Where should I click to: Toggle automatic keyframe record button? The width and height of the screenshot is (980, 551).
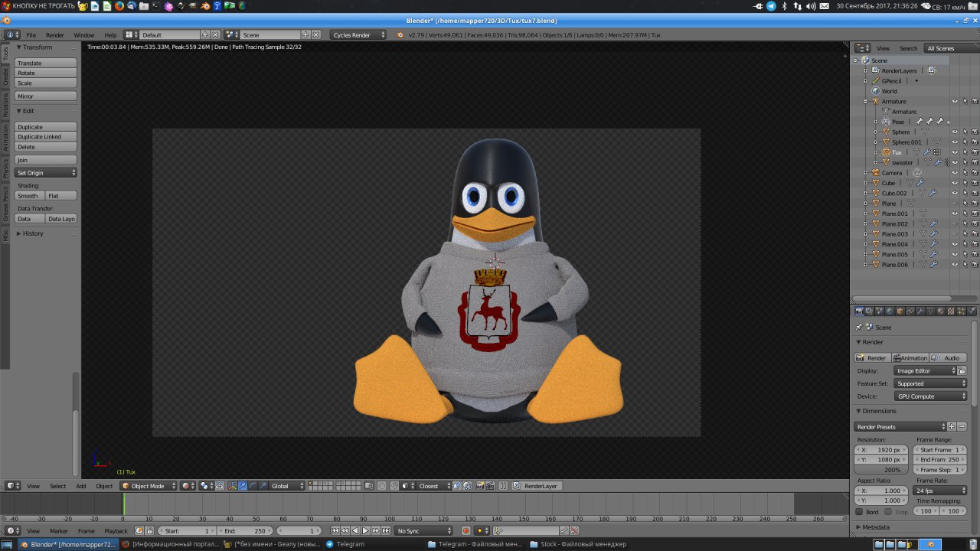pos(466,530)
